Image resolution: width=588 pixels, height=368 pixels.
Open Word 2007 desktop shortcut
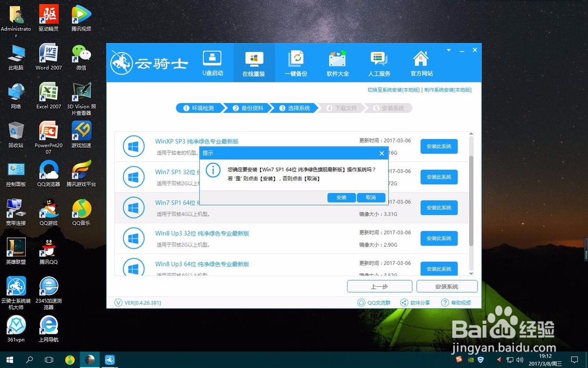(x=49, y=57)
